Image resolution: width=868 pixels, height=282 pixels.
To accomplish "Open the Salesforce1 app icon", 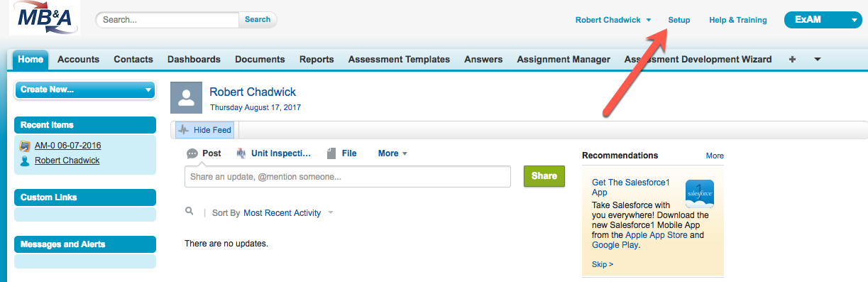I will click(699, 194).
